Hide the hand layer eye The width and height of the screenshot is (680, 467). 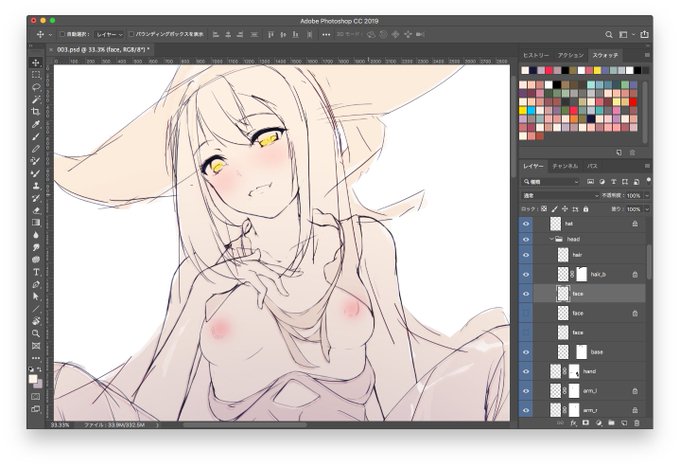pyautogui.click(x=526, y=372)
